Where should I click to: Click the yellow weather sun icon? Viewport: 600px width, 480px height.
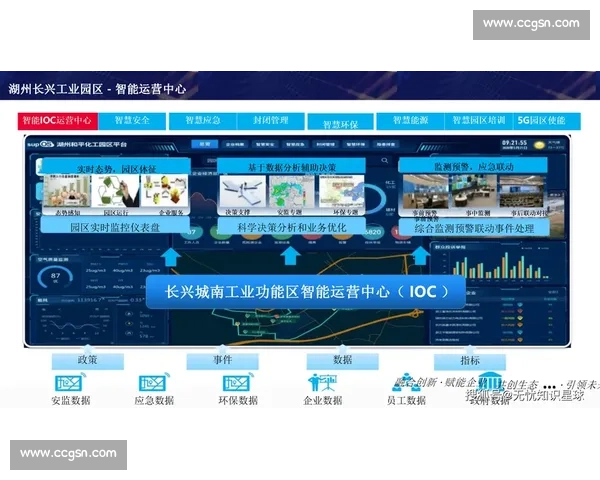point(539,145)
